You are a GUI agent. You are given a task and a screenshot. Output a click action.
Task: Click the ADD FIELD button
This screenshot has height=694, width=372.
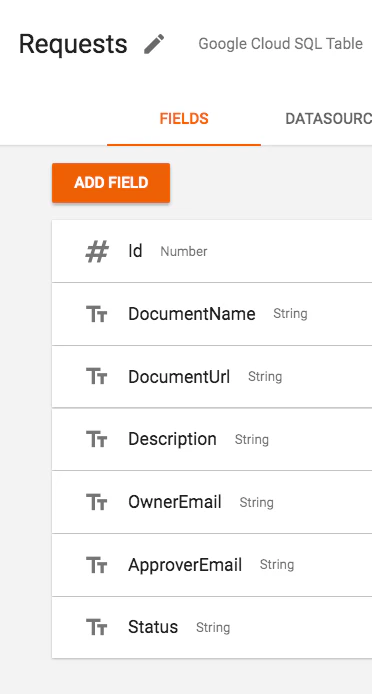click(111, 183)
